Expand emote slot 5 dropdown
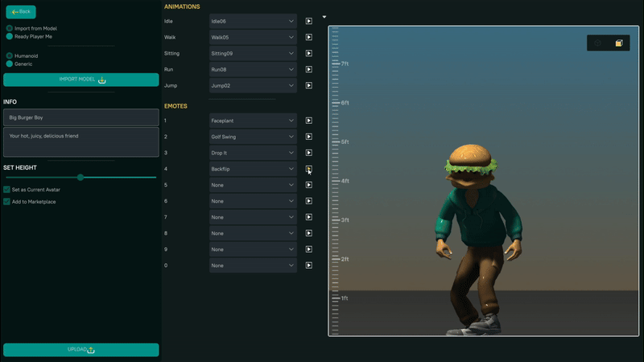Image resolution: width=644 pixels, height=362 pixels. 254,185
